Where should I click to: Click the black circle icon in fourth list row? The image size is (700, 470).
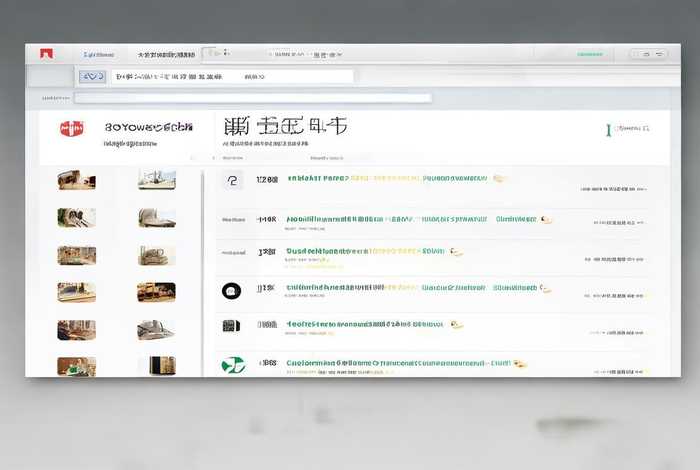coord(231,291)
